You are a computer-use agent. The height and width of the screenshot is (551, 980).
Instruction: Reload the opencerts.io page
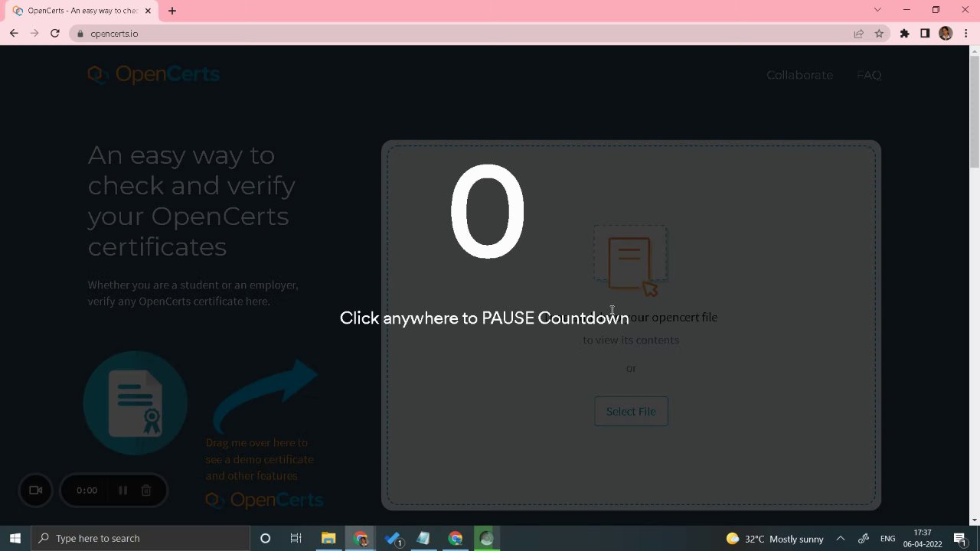(x=55, y=34)
